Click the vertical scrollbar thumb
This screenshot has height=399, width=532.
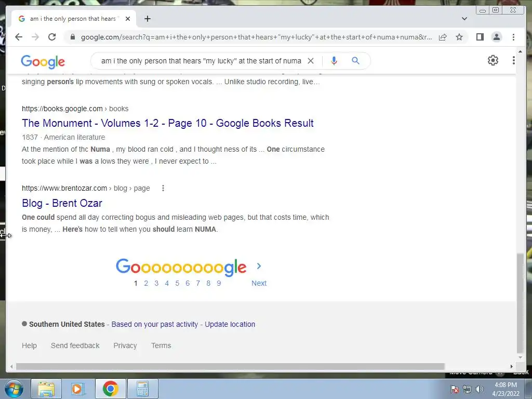[520, 303]
